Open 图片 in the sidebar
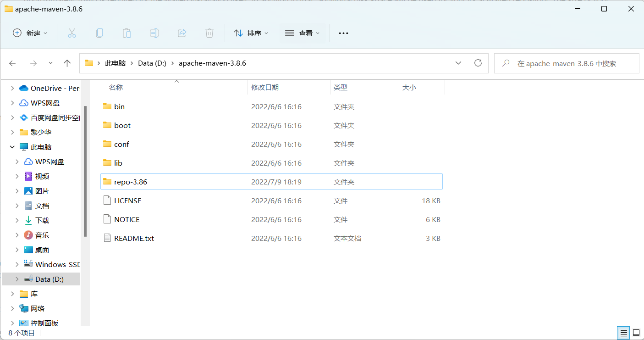This screenshot has width=644, height=340. (36, 191)
